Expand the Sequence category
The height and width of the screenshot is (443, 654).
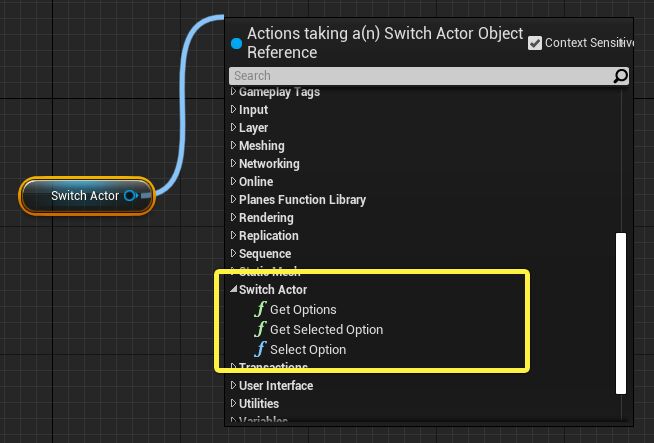click(234, 253)
